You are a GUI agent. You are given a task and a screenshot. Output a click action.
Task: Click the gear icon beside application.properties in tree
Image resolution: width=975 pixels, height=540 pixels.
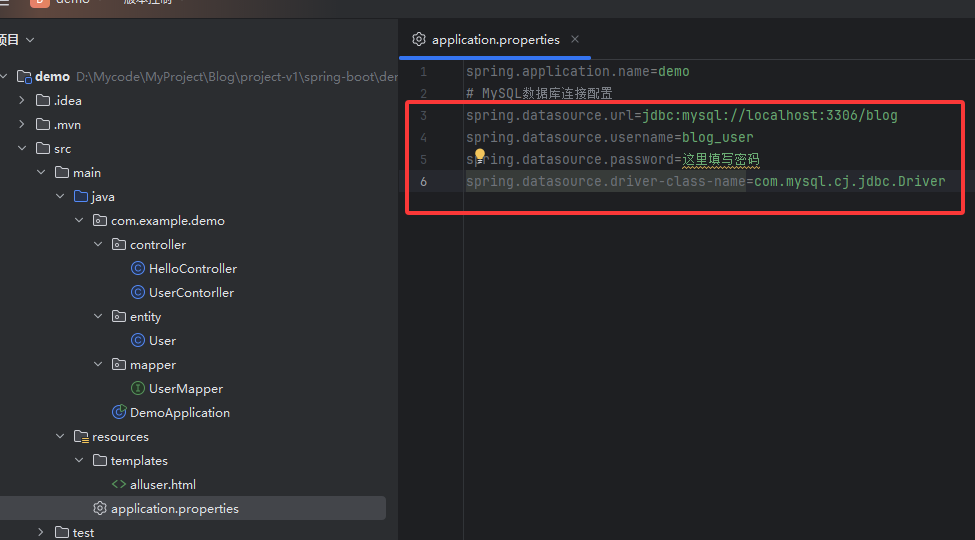(99, 508)
